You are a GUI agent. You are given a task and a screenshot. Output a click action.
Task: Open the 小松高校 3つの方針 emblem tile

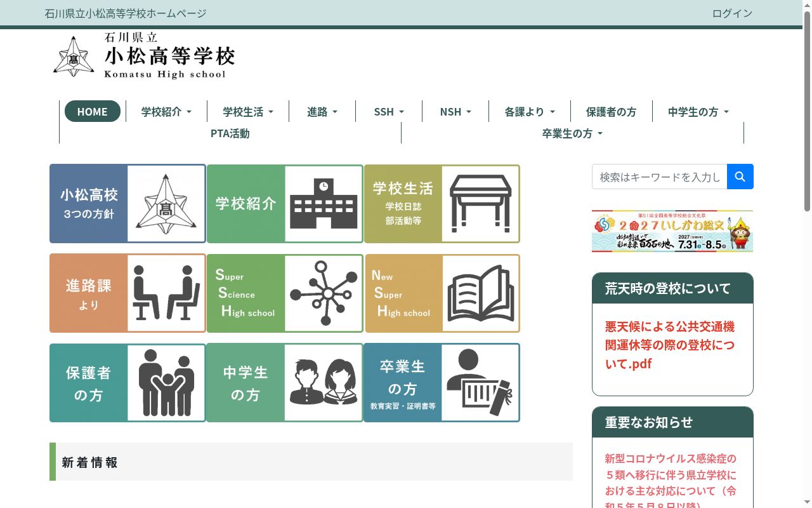click(128, 204)
